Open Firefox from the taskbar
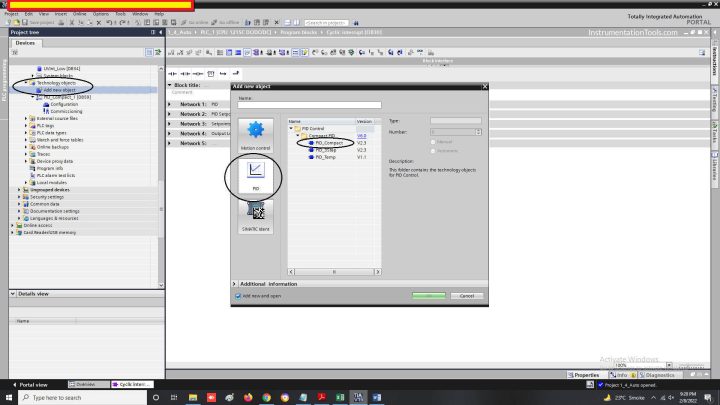Image resolution: width=720 pixels, height=405 pixels. (x=248, y=397)
